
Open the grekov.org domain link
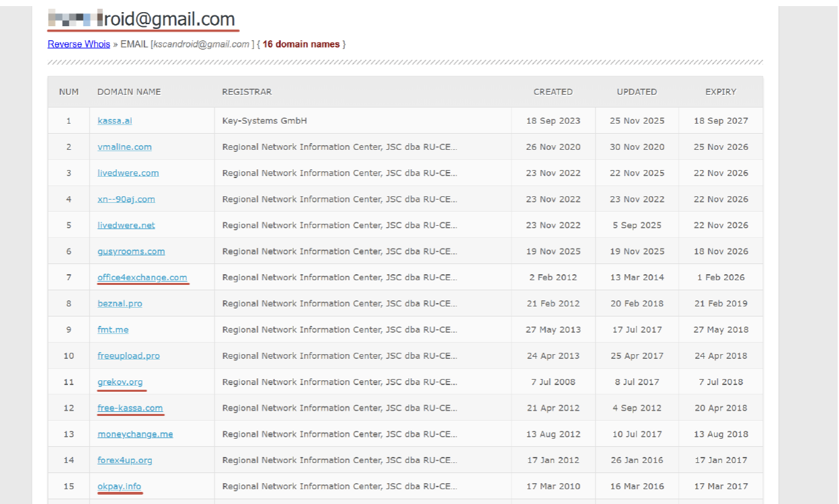click(120, 382)
